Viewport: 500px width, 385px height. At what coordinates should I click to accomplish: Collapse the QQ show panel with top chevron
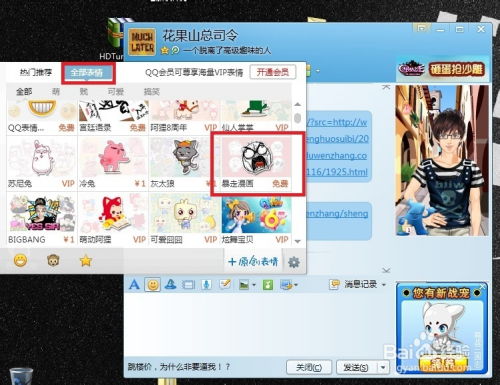pyautogui.click(x=386, y=87)
